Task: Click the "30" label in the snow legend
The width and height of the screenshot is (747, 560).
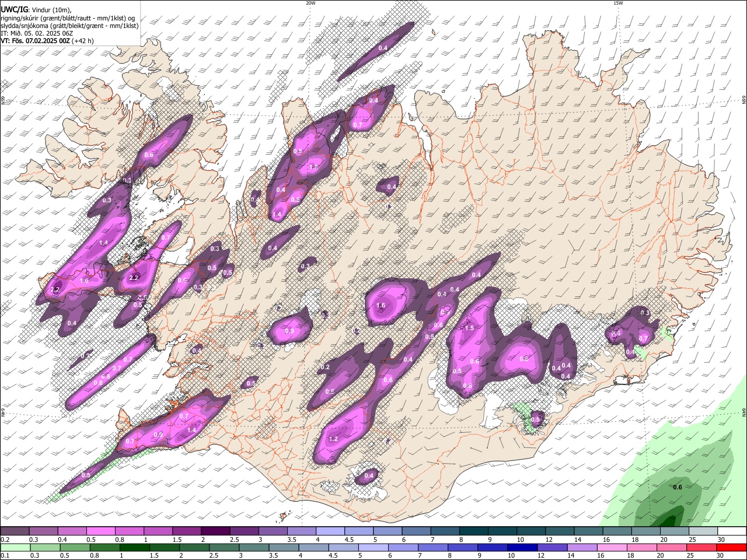Action: click(x=721, y=540)
